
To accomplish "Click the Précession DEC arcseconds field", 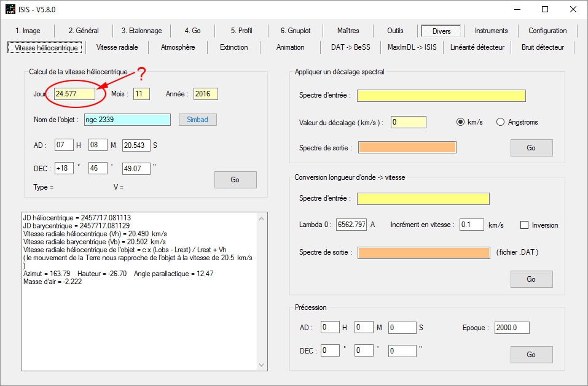I will [402, 351].
